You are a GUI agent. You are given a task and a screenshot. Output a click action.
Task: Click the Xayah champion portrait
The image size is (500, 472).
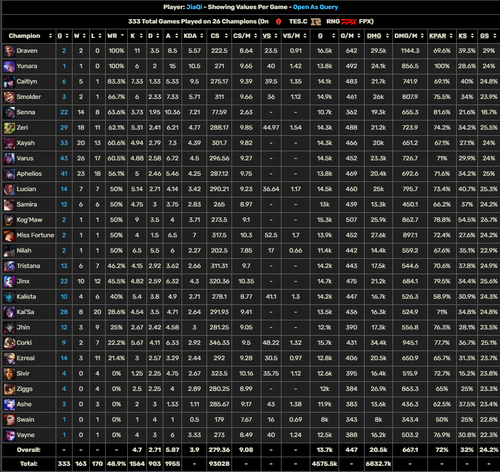9,143
